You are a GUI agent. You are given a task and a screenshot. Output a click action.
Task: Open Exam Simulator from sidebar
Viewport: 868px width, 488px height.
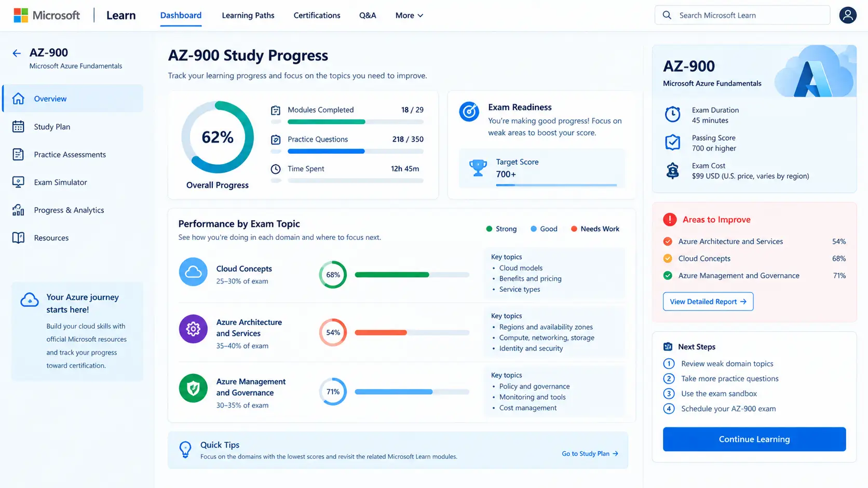[x=73, y=182]
